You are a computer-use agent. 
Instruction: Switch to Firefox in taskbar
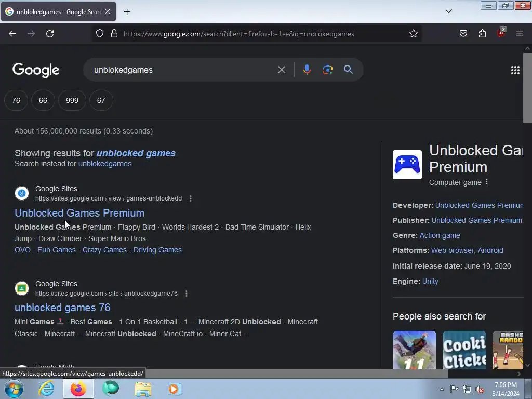tap(78, 389)
